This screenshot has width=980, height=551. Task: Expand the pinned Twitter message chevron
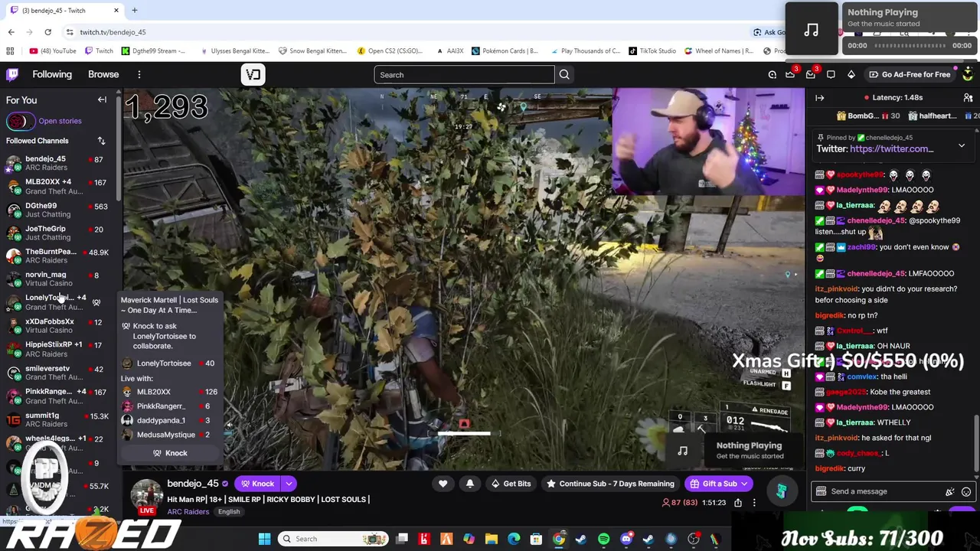962,145
